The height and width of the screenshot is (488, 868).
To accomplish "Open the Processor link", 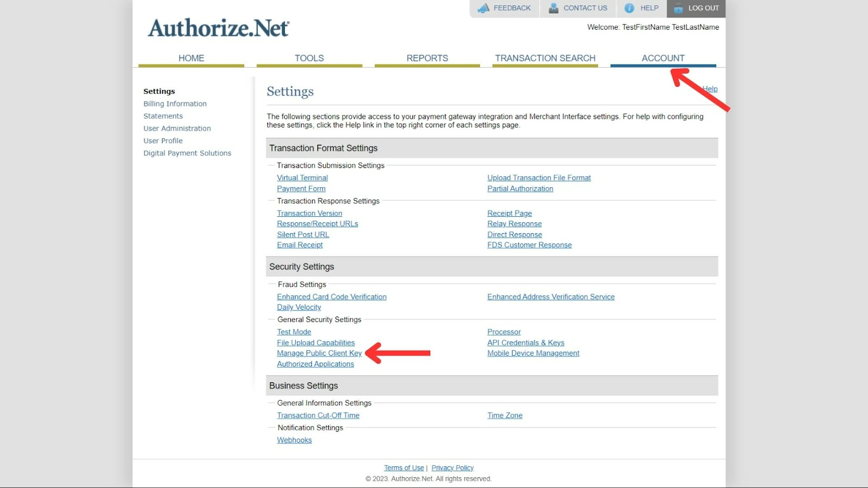I will point(504,332).
